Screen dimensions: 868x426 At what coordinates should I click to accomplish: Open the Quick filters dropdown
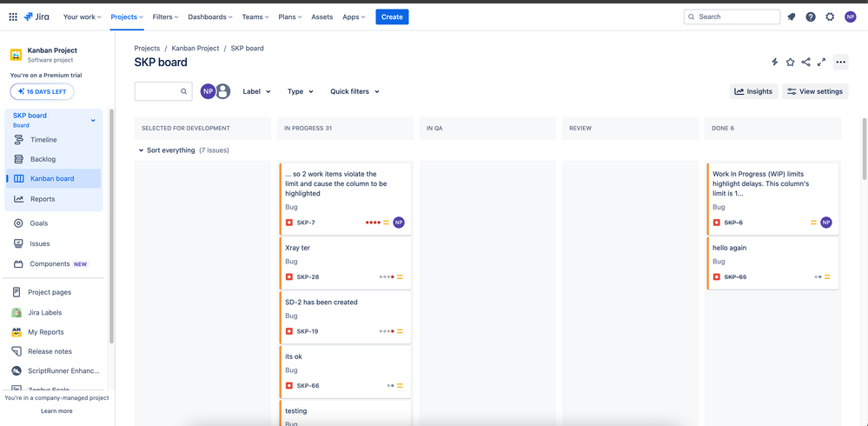point(354,91)
